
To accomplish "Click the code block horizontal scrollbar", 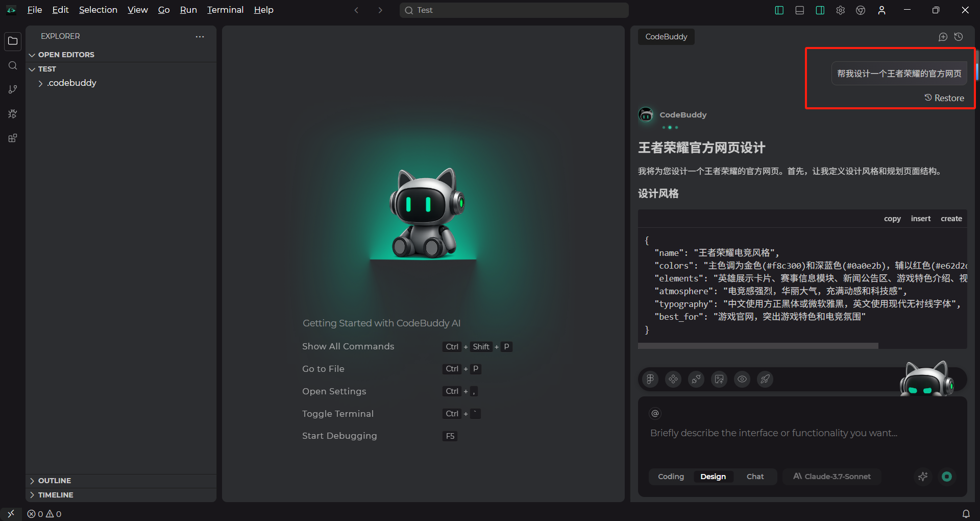I will tap(758, 346).
